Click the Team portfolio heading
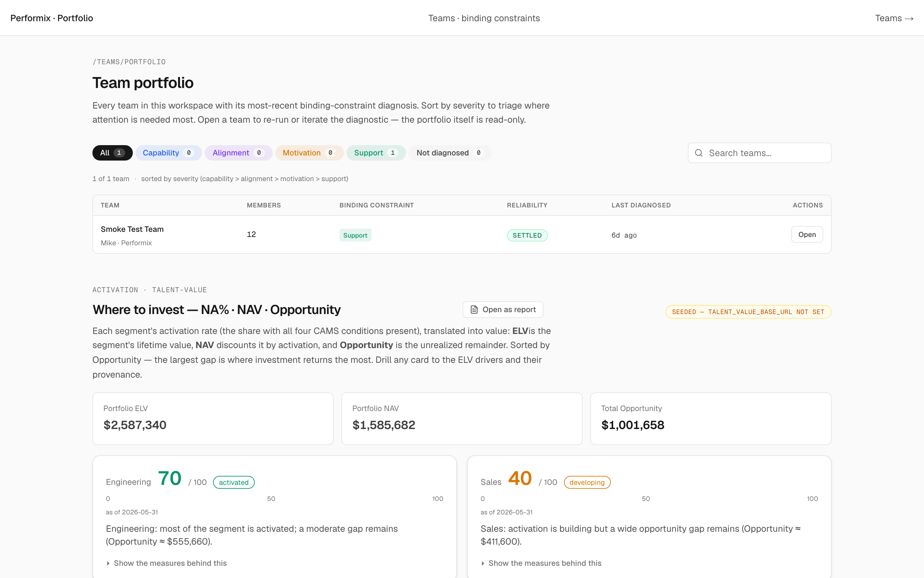 pos(143,83)
